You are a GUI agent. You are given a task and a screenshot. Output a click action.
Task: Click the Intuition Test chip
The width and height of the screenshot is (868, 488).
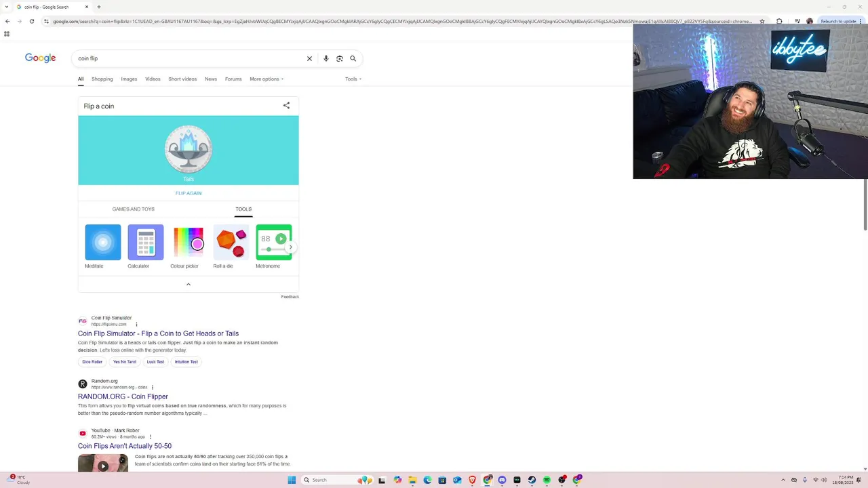(x=186, y=362)
